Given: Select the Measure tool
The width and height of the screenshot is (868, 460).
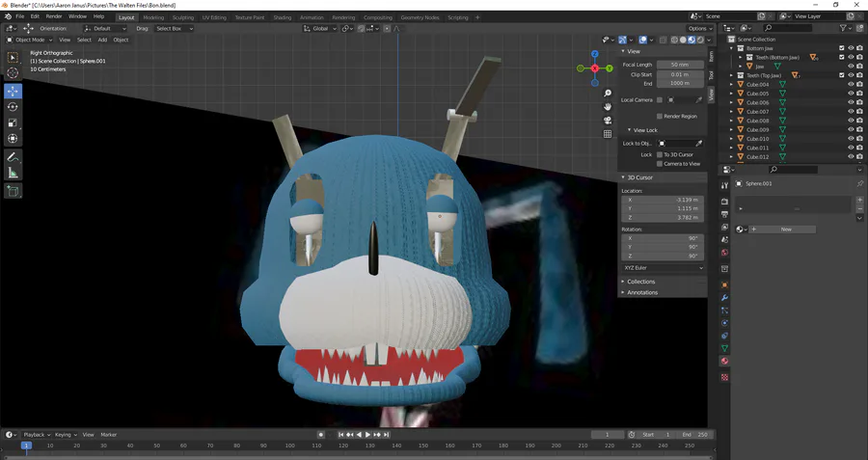Looking at the screenshot, I should [x=13, y=174].
